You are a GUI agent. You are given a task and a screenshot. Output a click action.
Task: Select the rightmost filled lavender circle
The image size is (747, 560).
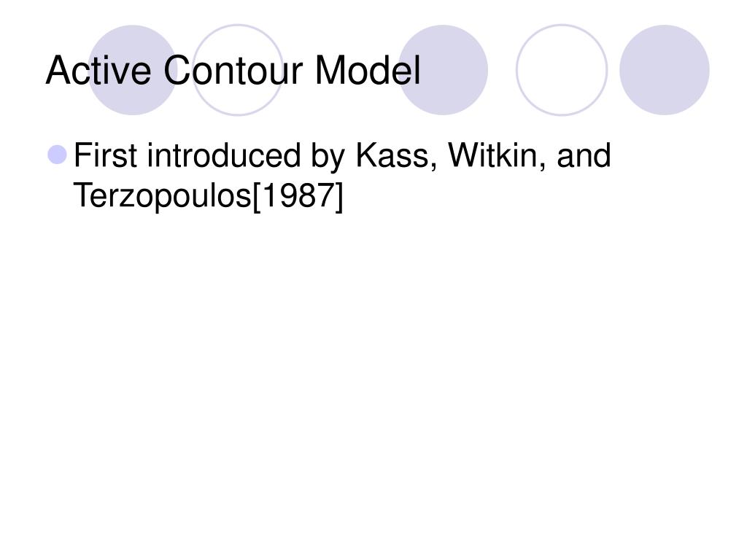(x=664, y=70)
